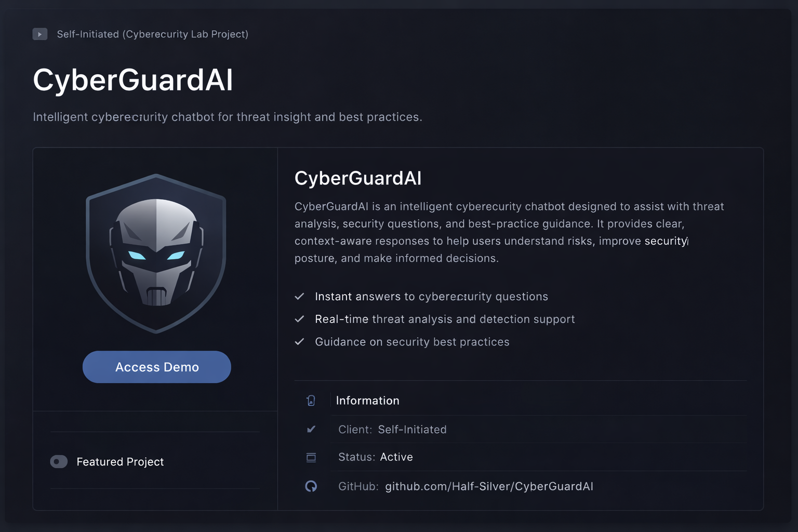The width and height of the screenshot is (798, 532).
Task: Enable the Featured Project toggle
Action: [59, 461]
